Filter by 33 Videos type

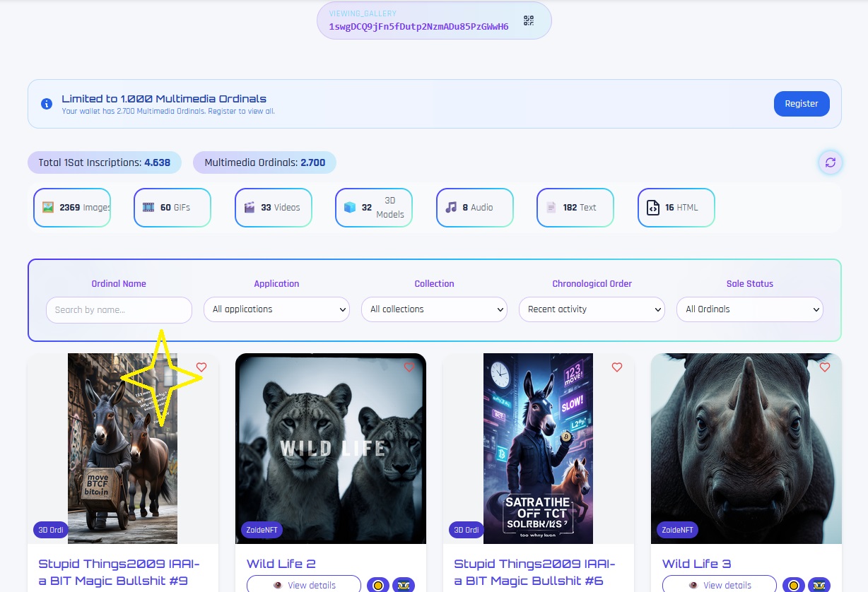point(274,208)
